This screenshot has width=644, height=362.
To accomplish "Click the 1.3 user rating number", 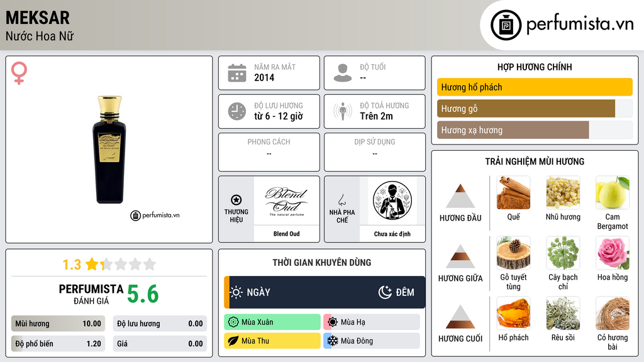I will 72,265.
